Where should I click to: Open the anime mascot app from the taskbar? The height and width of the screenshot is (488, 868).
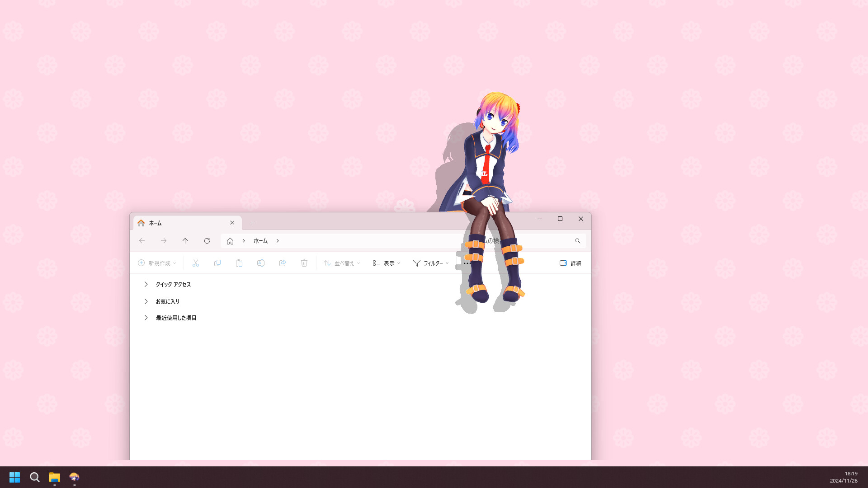coord(74,477)
